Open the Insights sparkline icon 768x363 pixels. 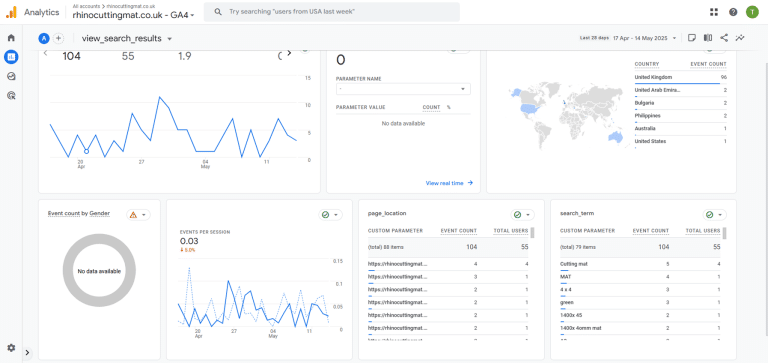pyautogui.click(x=740, y=38)
